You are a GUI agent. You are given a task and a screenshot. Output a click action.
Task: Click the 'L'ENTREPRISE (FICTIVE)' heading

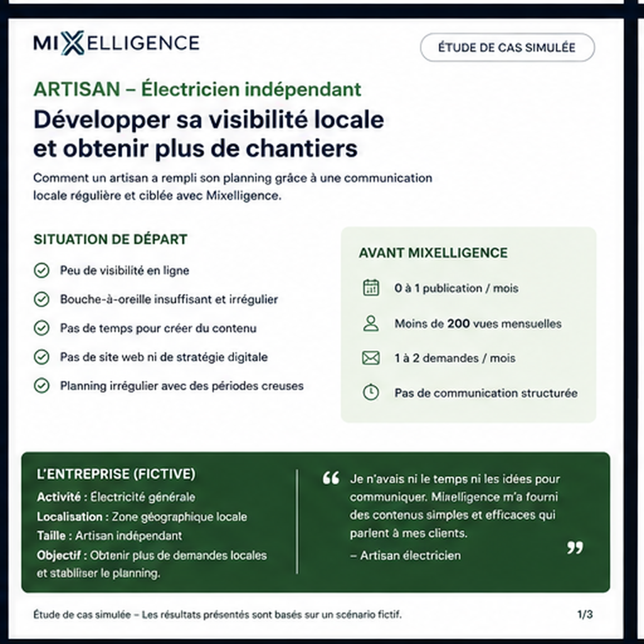[116, 474]
